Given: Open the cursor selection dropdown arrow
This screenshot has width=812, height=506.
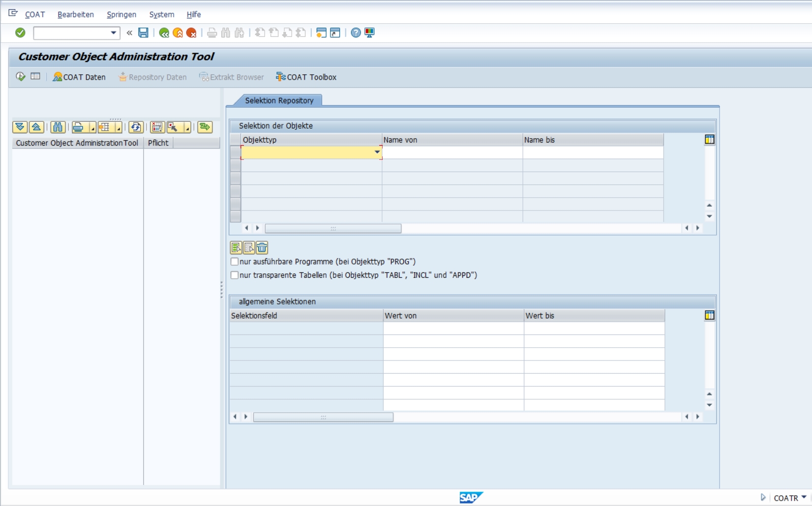Looking at the screenshot, I should (x=187, y=127).
